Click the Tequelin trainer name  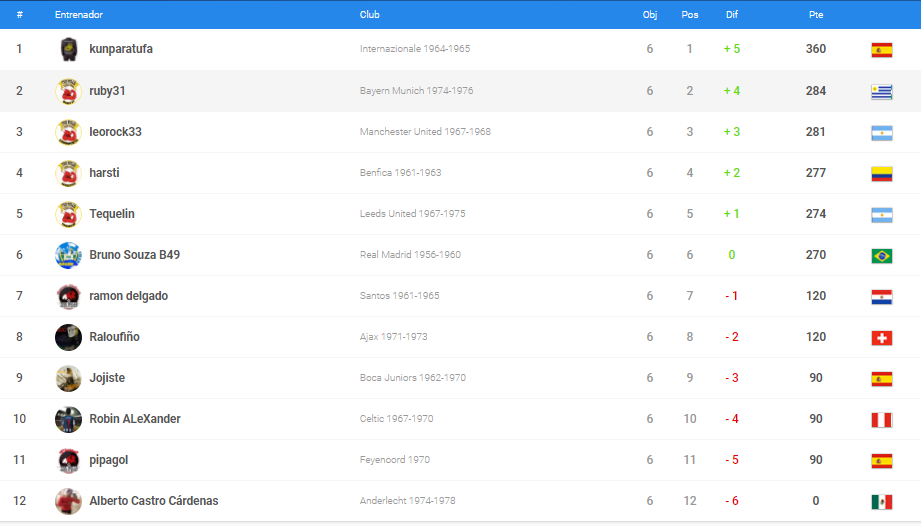[112, 214]
